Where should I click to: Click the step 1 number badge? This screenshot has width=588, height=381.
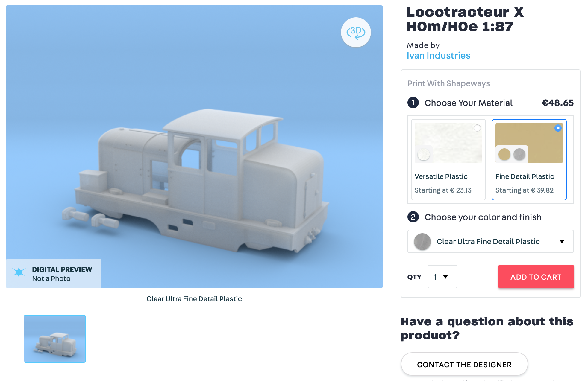tap(413, 103)
